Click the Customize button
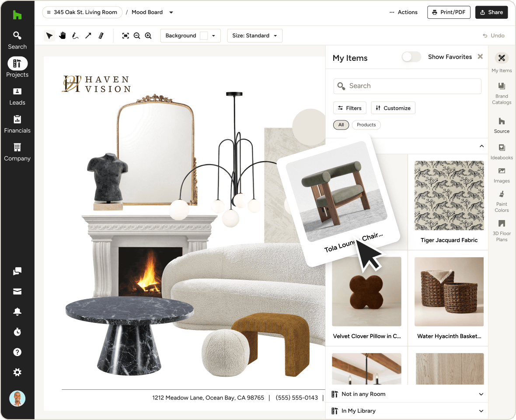516x420 pixels. [393, 108]
